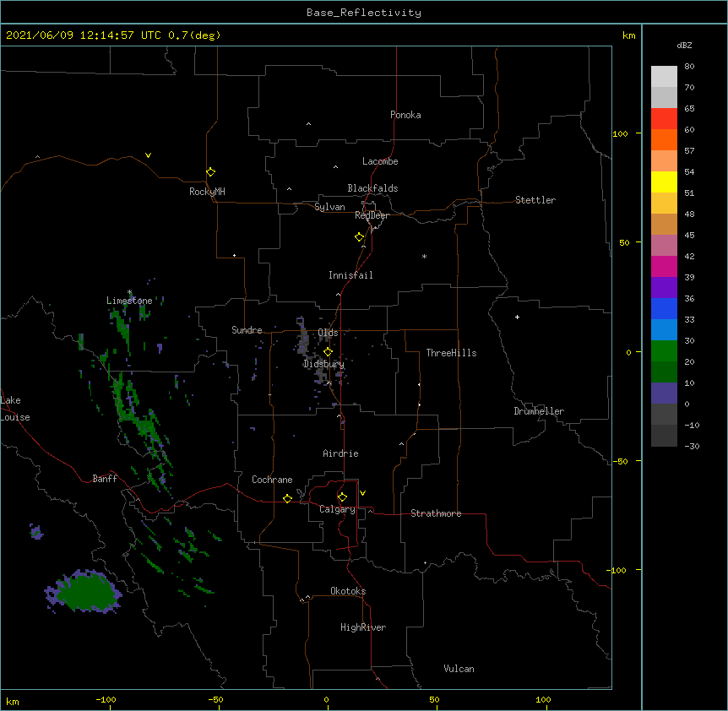This screenshot has height=711, width=728.
Task: Click the HighRiver town label
Action: point(363,627)
